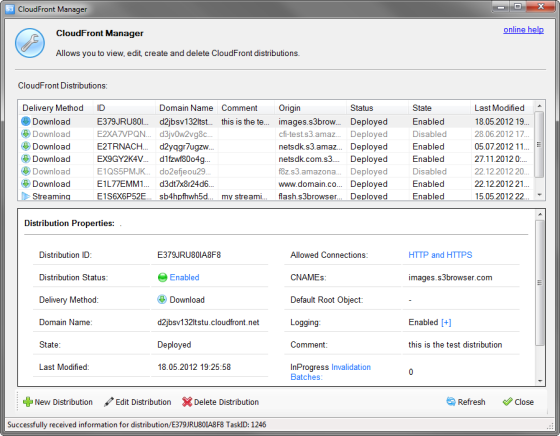
Task: Click CNAMEs value images.s3browser.com
Action: [450, 277]
